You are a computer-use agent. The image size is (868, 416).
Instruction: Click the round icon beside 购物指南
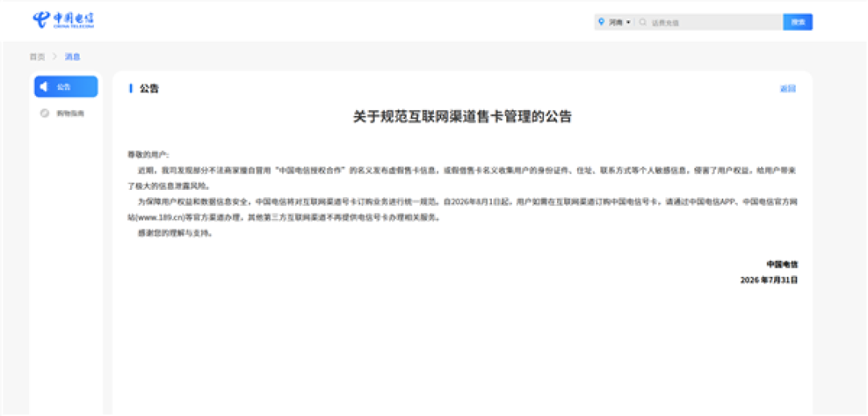45,113
